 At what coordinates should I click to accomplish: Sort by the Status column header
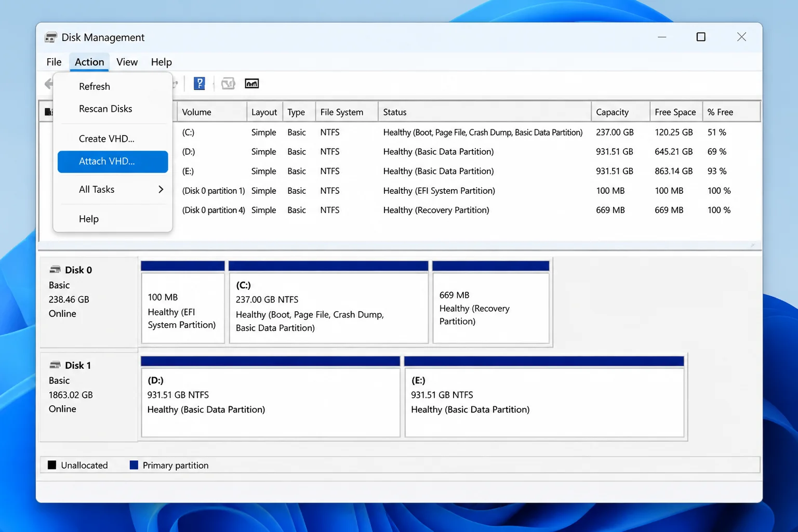[x=485, y=112]
